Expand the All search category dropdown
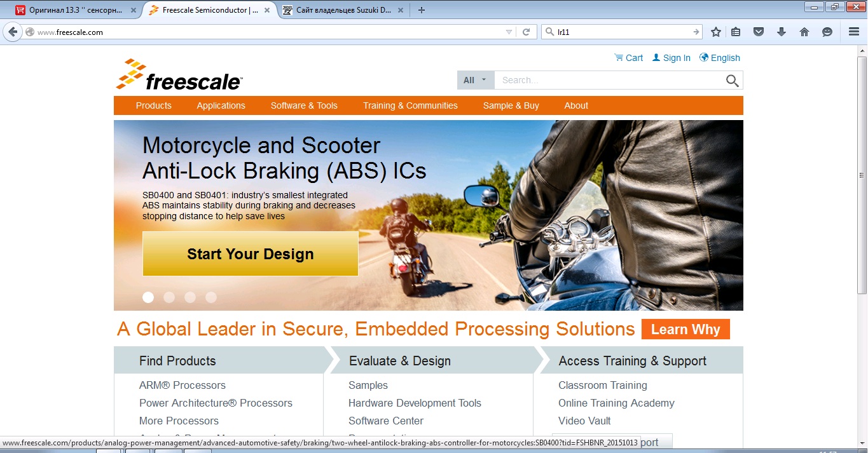This screenshot has height=453, width=868. point(476,80)
